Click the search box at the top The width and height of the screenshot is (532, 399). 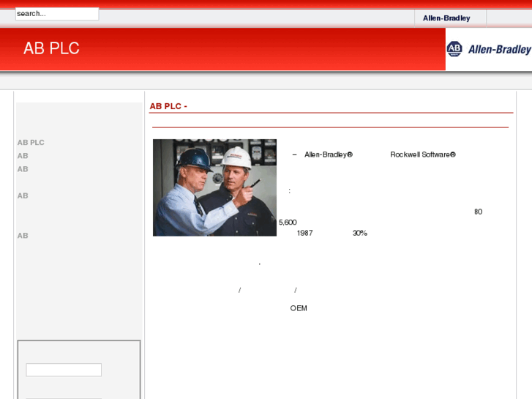click(x=57, y=14)
